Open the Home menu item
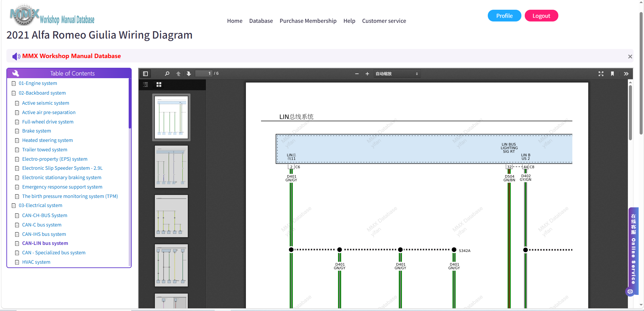 tap(235, 21)
